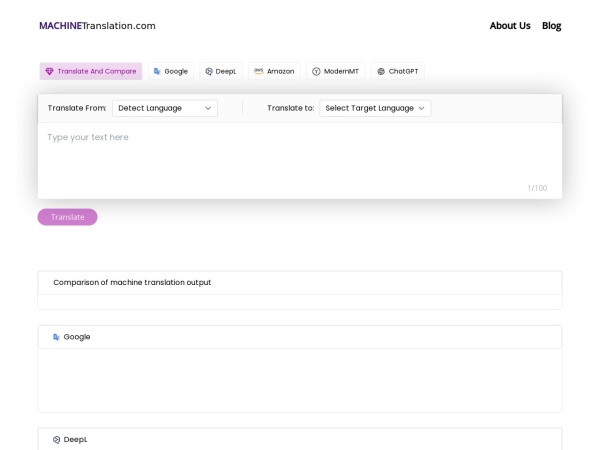Viewport: 600px width, 450px height.
Task: Click the 'Type your text here' input area
Action: tap(299, 155)
